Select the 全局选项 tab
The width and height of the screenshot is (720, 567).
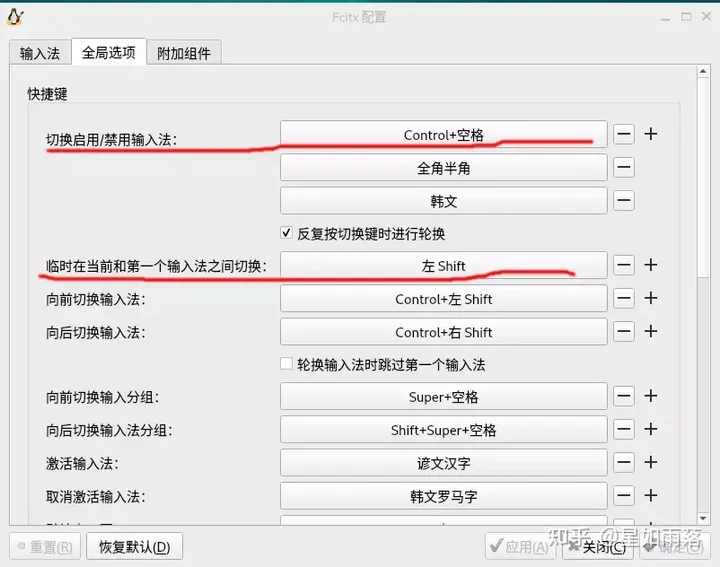[x=109, y=52]
